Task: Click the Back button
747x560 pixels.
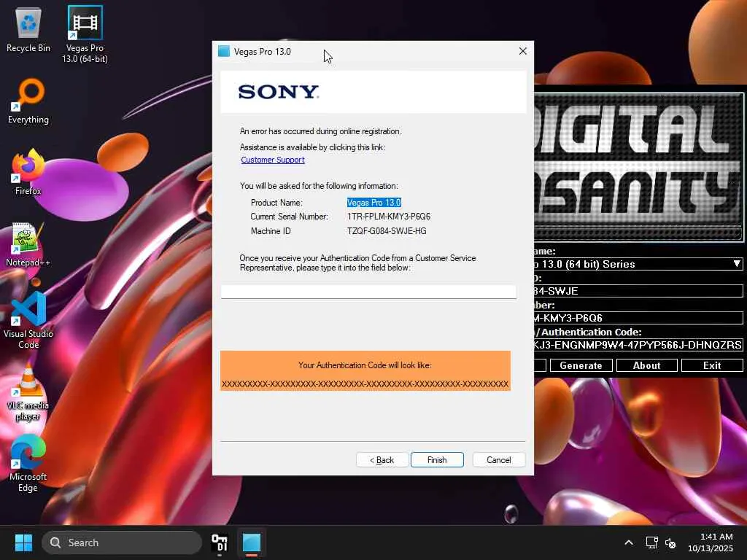Action: (x=382, y=460)
